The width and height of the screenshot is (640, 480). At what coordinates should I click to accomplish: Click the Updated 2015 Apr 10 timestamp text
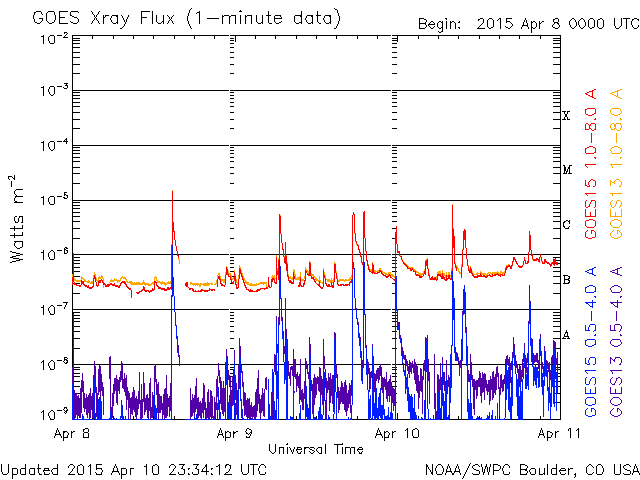pos(133,470)
